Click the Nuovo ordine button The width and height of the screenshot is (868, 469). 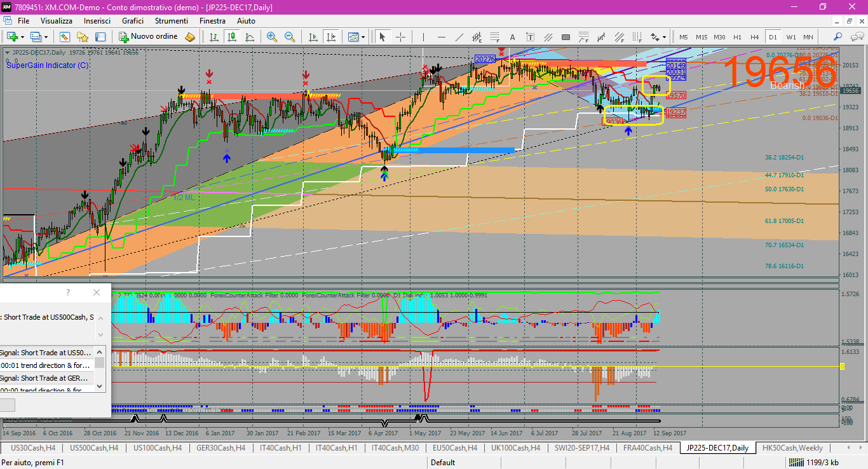click(x=148, y=36)
